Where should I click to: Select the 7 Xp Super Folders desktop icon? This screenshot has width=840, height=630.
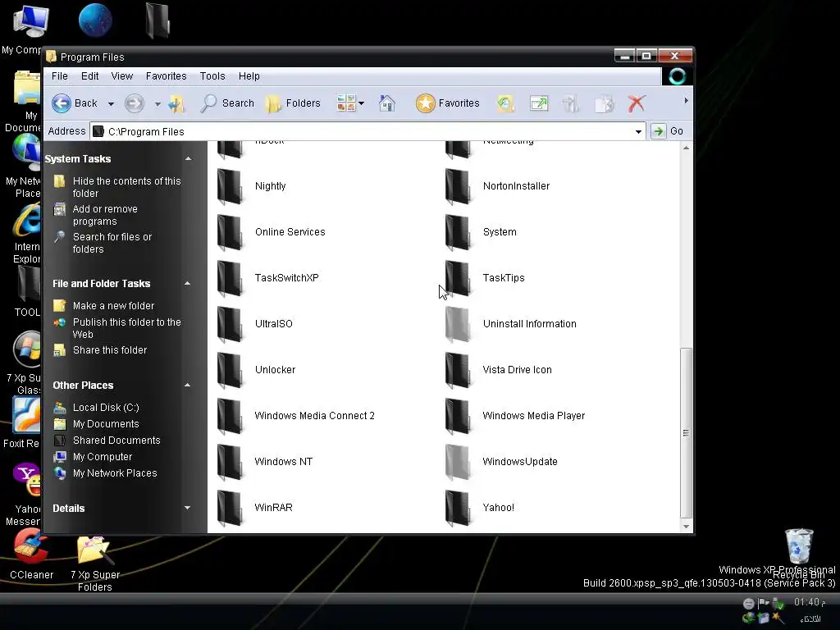95,563
